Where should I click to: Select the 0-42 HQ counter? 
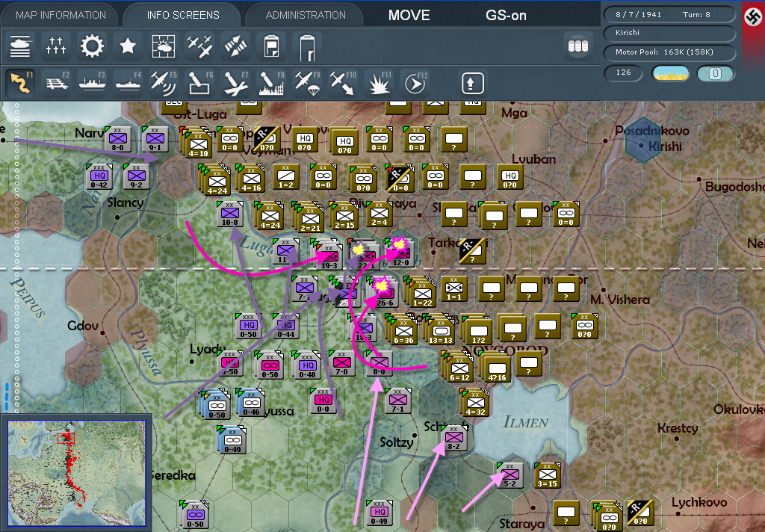pos(99,176)
